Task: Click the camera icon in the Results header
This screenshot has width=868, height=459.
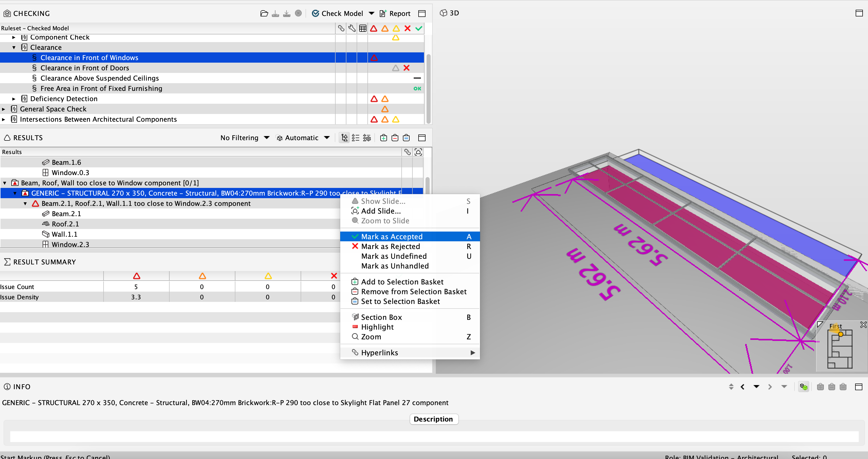Action: coord(418,152)
